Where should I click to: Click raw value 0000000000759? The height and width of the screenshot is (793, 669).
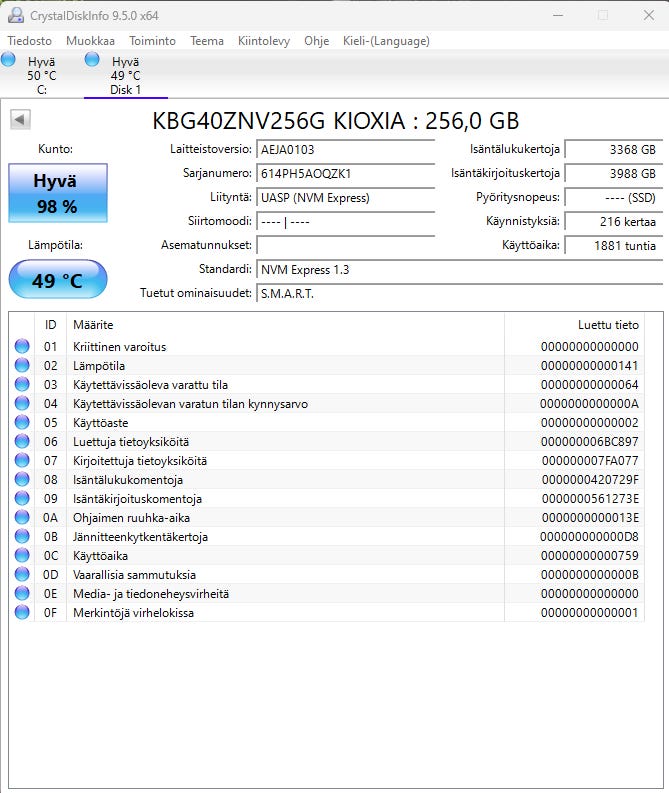coord(590,555)
